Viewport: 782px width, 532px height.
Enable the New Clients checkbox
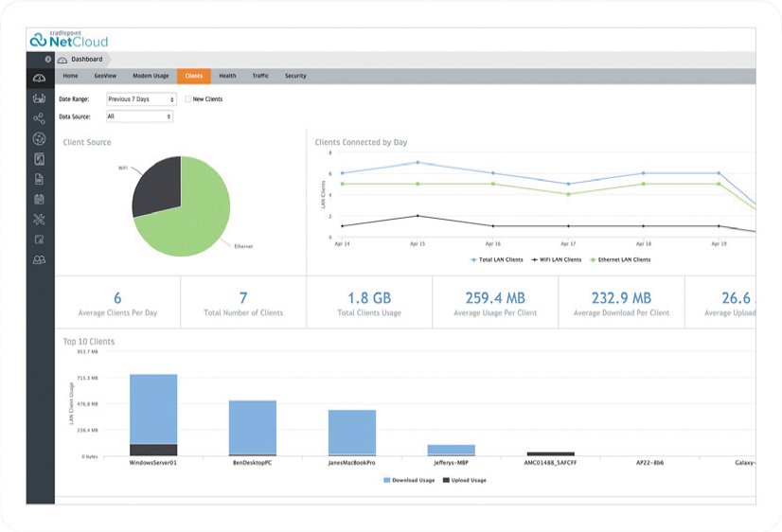188,99
